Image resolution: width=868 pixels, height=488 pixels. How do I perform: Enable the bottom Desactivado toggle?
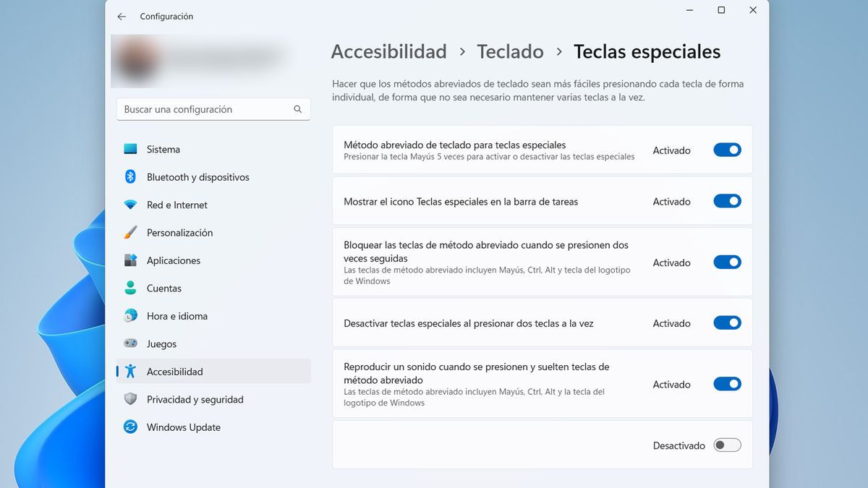point(727,445)
